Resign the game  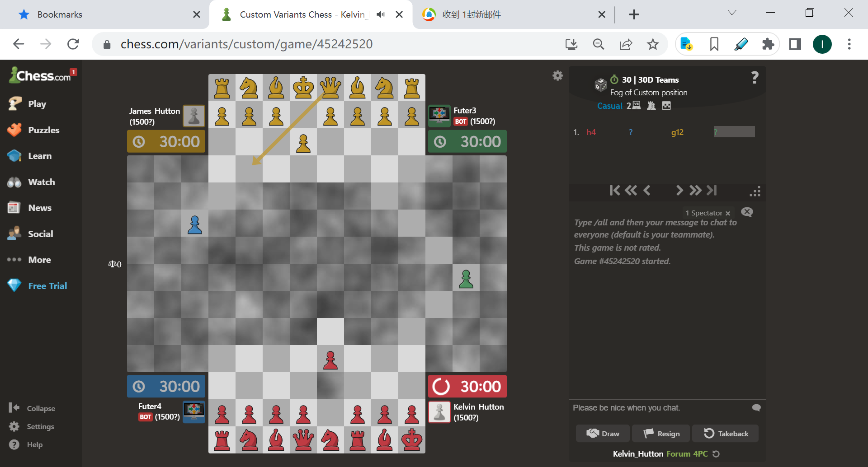point(661,434)
